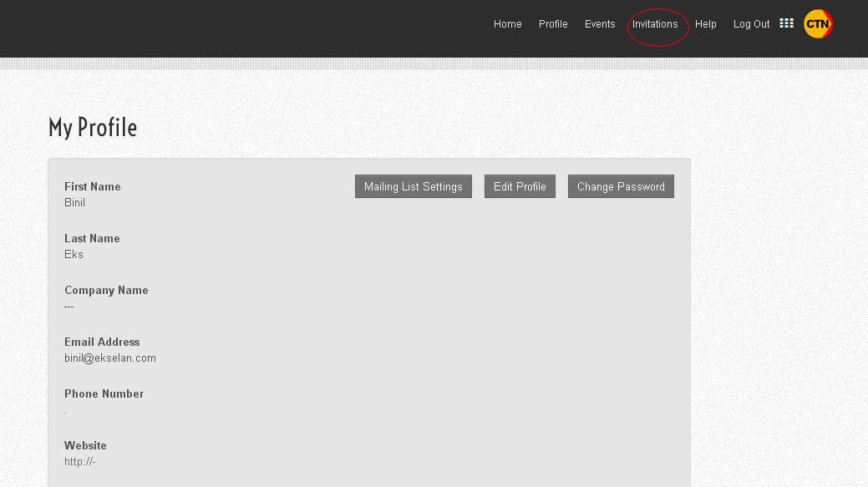Log Out from the account

pos(751,24)
